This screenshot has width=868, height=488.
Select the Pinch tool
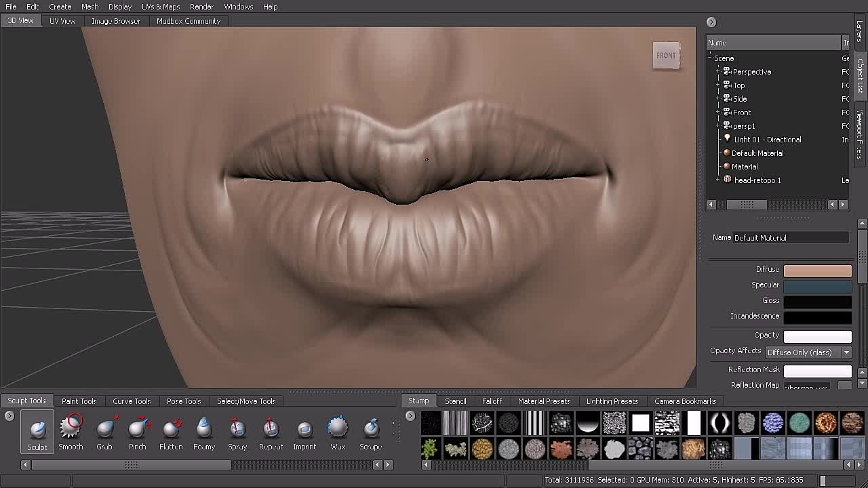(137, 432)
